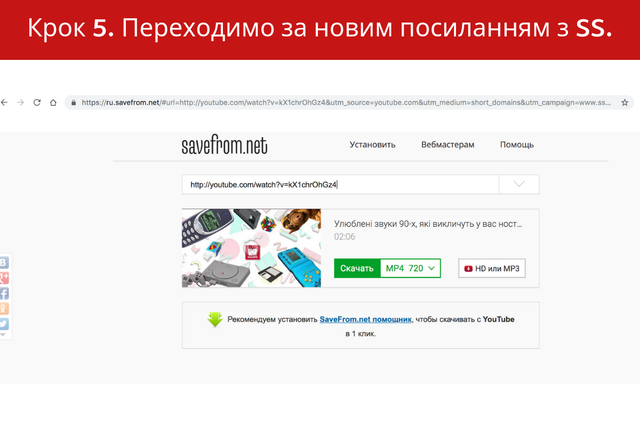
Task: Reload the page with refresh icon
Action: click(x=37, y=102)
